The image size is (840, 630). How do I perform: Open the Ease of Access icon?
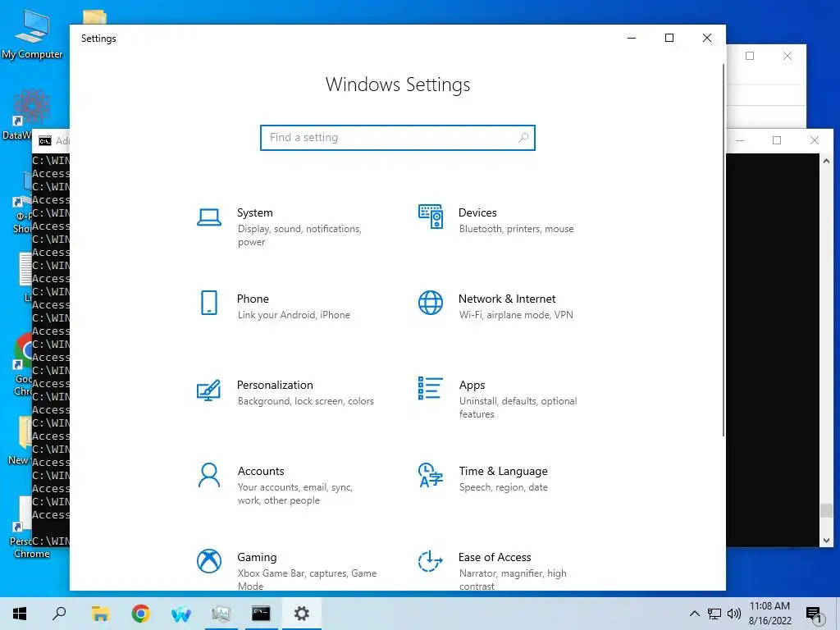[430, 561]
